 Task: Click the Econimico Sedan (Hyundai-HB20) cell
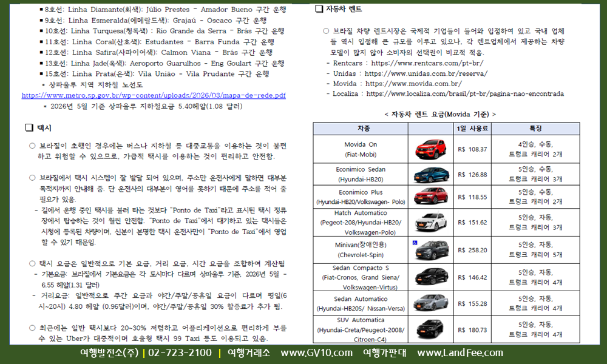coord(361,175)
